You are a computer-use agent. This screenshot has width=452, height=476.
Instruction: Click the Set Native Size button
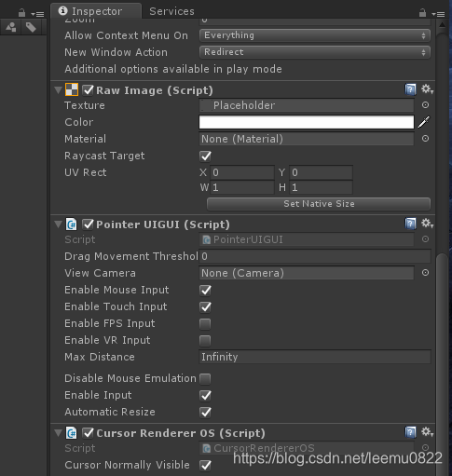coord(319,204)
